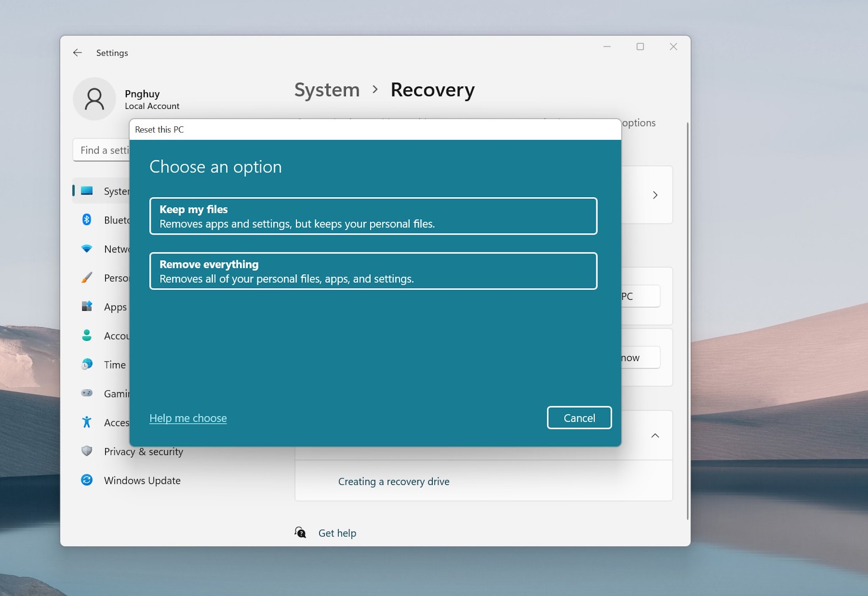Image resolution: width=868 pixels, height=596 pixels.
Task: Click the Accounts person icon
Action: point(86,335)
